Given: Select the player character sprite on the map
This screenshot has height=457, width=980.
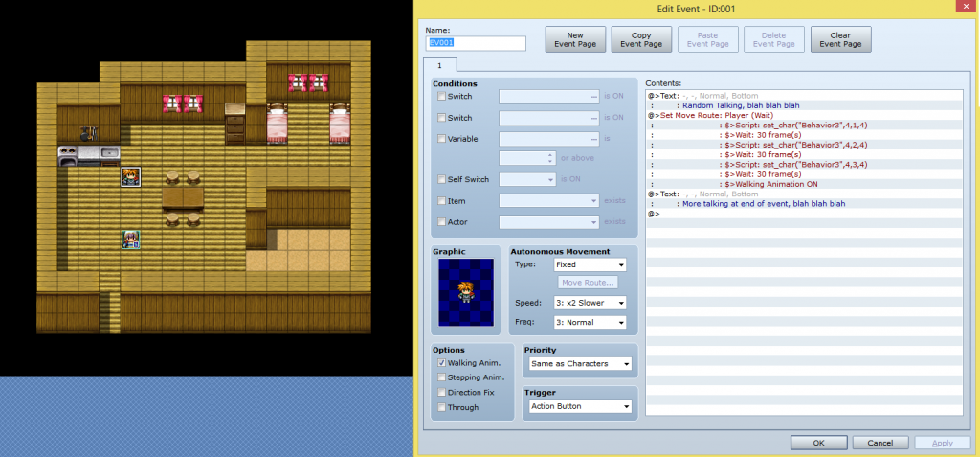Looking at the screenshot, I should pyautogui.click(x=131, y=240).
